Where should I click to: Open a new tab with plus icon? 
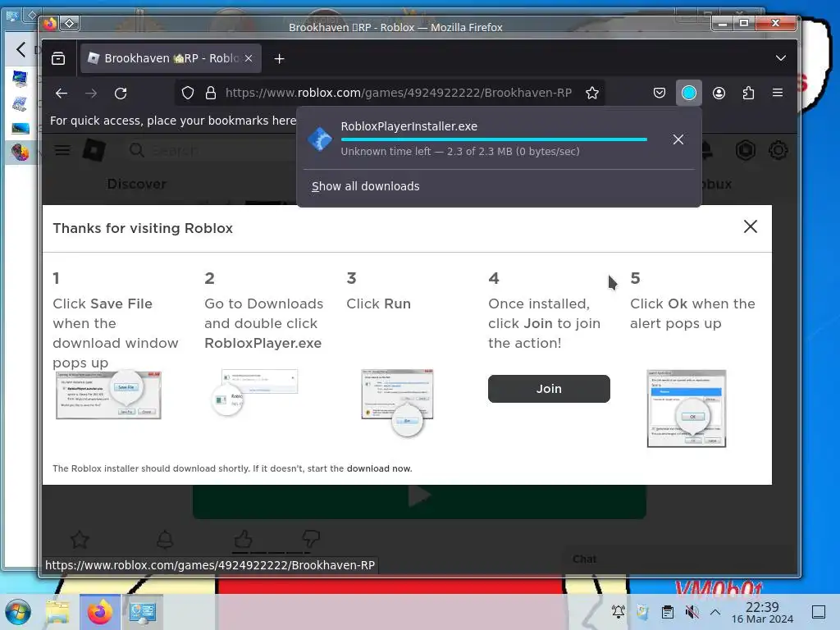click(x=279, y=59)
